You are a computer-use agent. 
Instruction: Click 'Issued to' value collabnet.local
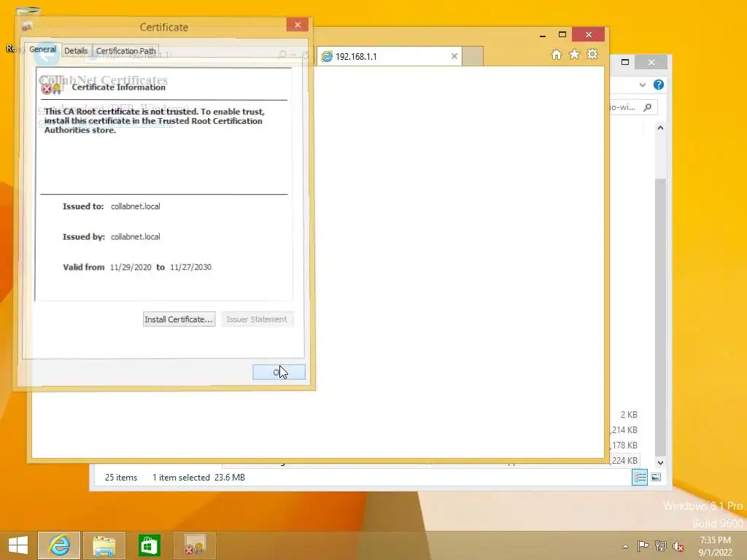(135, 206)
